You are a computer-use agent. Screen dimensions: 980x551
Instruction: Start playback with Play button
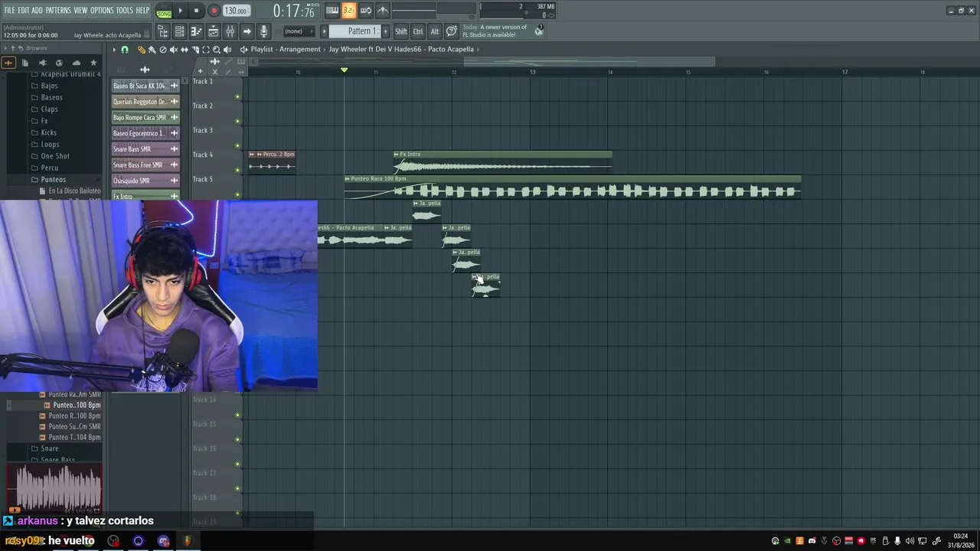(181, 11)
